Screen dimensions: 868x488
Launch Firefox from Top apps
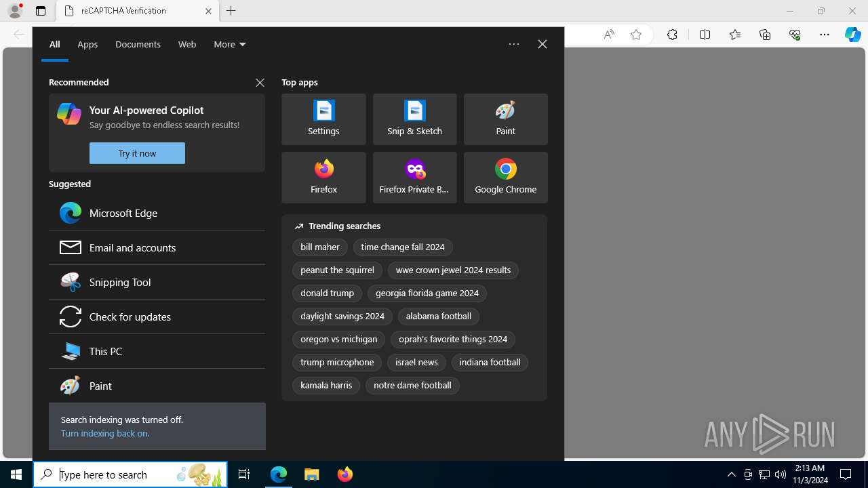(x=323, y=178)
